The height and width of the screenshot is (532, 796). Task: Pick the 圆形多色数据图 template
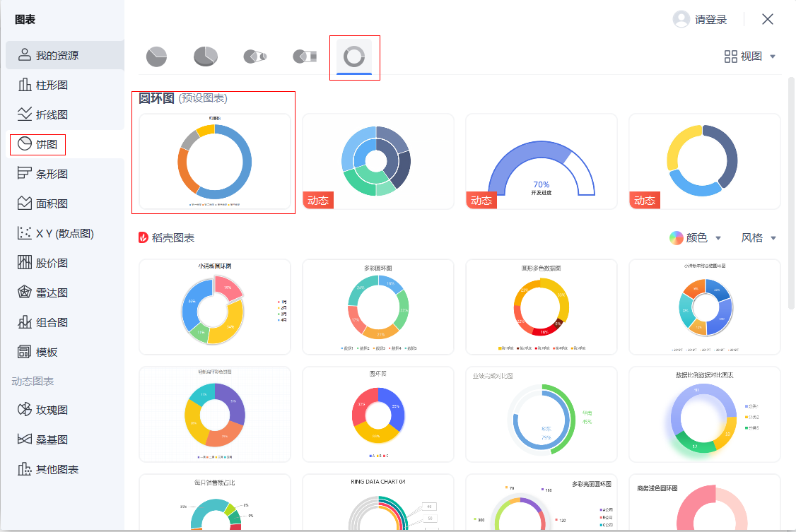click(542, 307)
